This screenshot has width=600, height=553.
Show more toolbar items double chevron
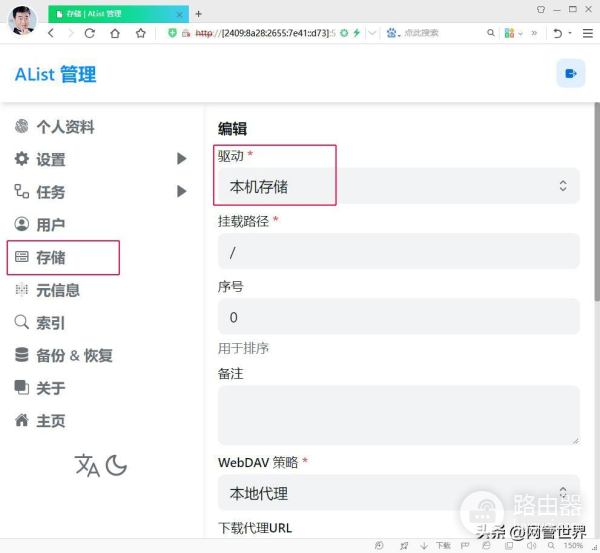[x=534, y=33]
